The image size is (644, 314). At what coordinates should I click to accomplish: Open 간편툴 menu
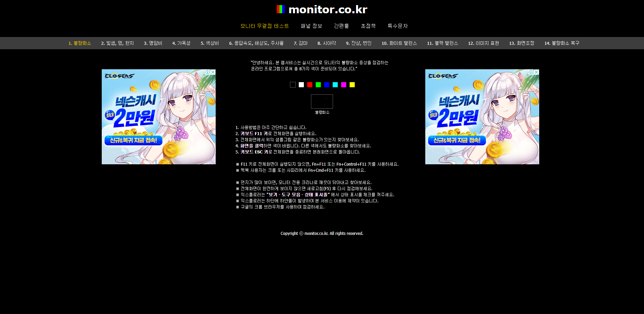coord(341,26)
